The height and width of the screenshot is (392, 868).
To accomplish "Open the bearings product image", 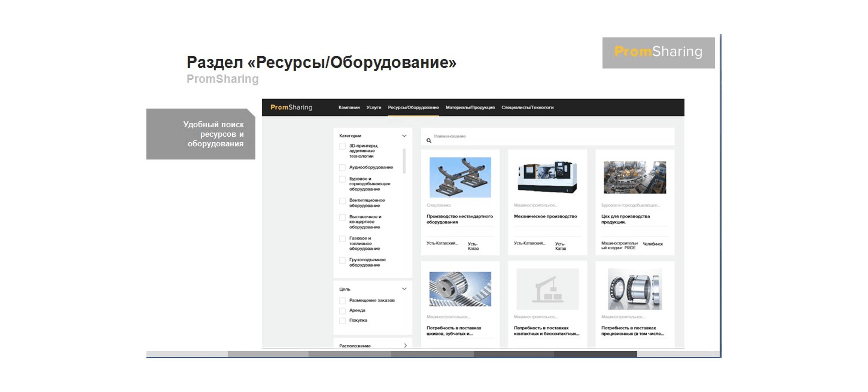I will pos(634,289).
